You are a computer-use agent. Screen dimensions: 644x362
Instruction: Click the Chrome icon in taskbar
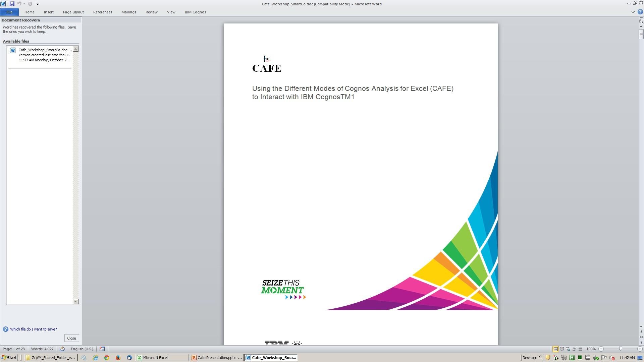107,358
